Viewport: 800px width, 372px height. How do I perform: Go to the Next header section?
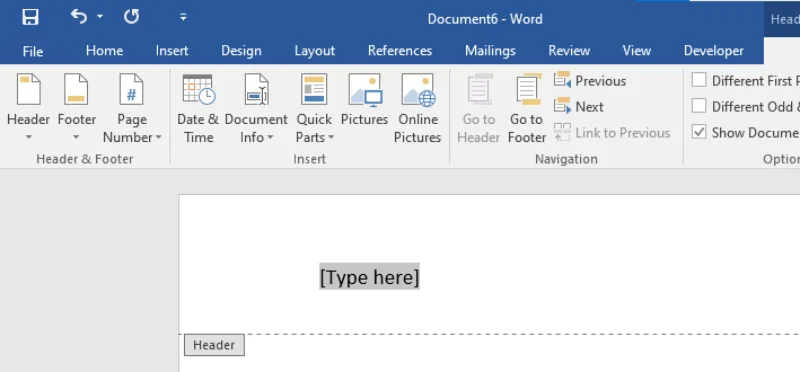point(579,107)
